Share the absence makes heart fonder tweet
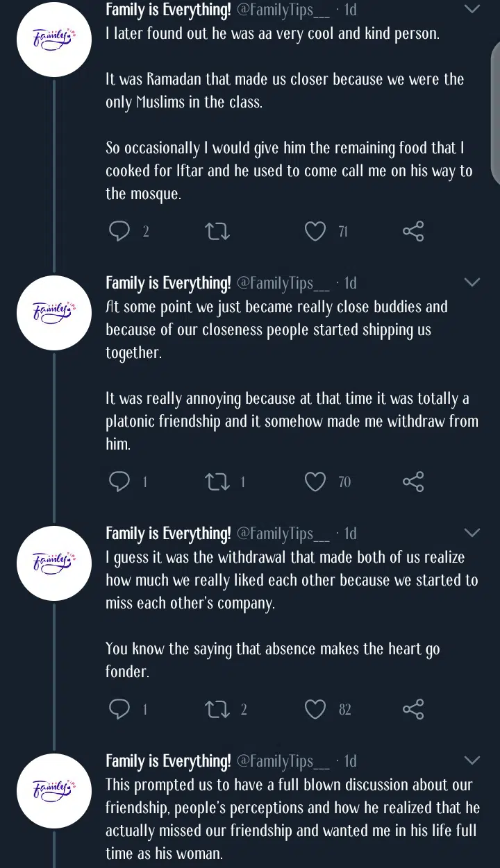This screenshot has width=500, height=868. tap(413, 709)
